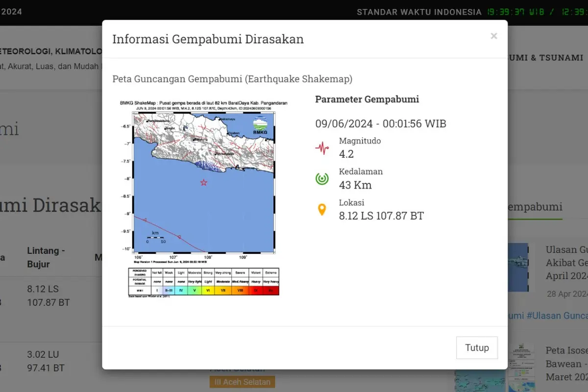Click the km distance scale bar on map
588x392 pixels.
pyautogui.click(x=156, y=237)
